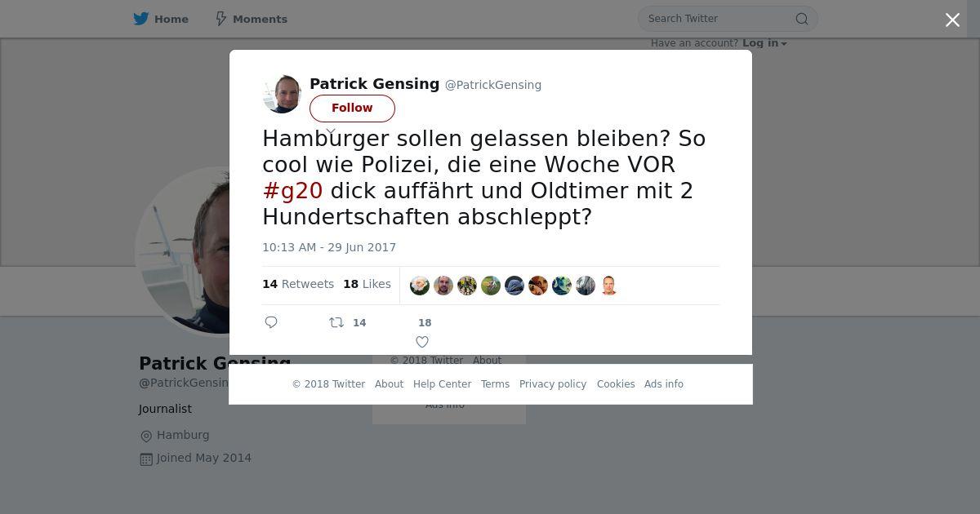Image resolution: width=980 pixels, height=514 pixels.
Task: View the 14 Retweets list
Action: (x=298, y=284)
